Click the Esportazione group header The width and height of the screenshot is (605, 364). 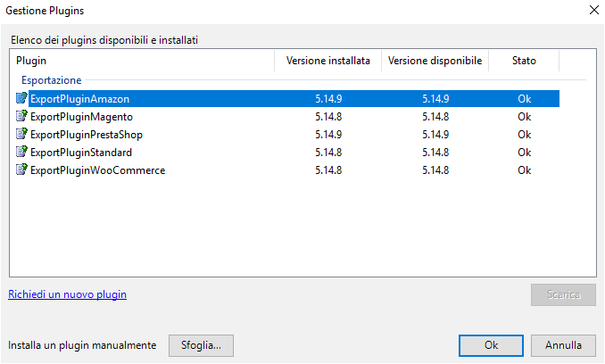pyautogui.click(x=52, y=80)
